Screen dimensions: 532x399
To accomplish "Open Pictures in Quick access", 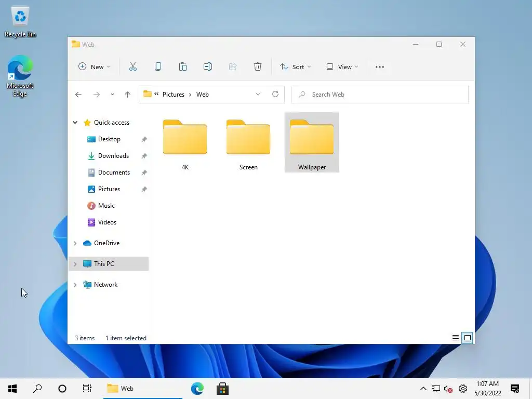I will coord(109,189).
